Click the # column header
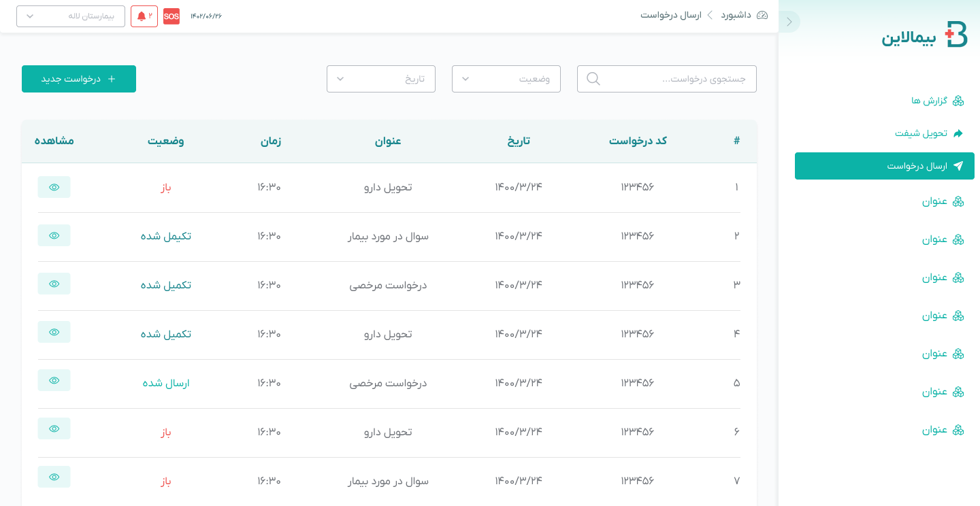The height and width of the screenshot is (506, 980). click(736, 141)
